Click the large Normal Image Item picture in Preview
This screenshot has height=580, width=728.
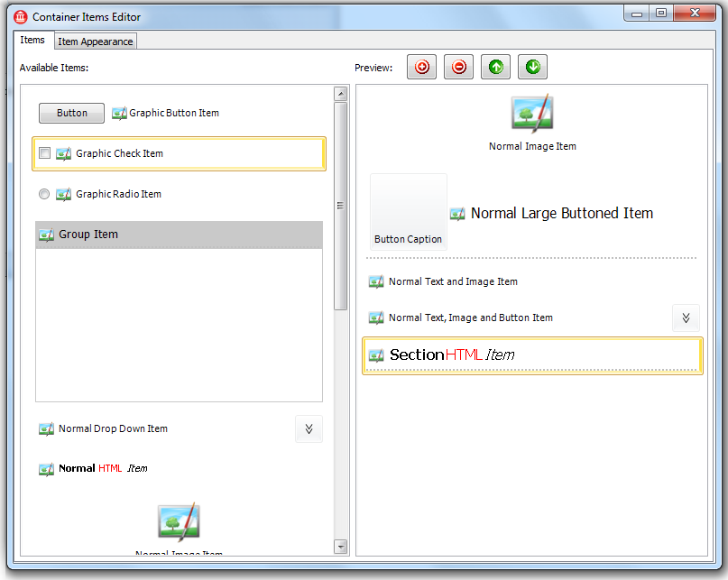pyautogui.click(x=531, y=114)
